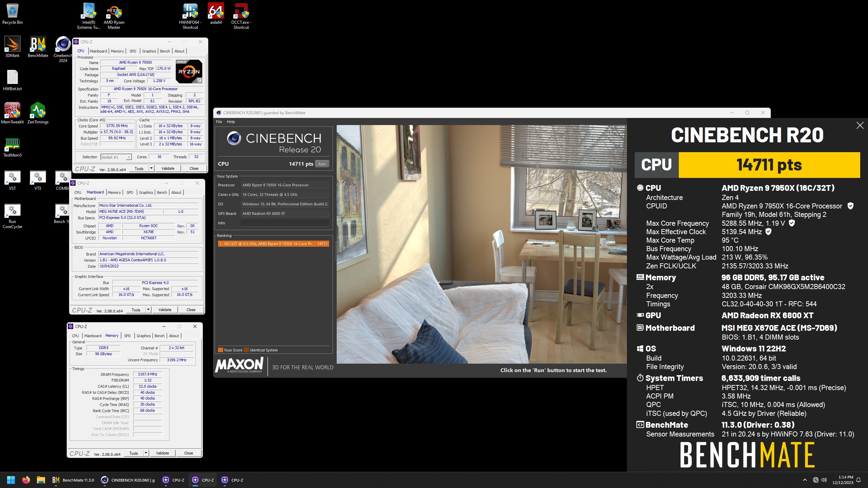The height and width of the screenshot is (488, 868).
Task: Open the notifications bell in system tray
Action: pos(859,480)
